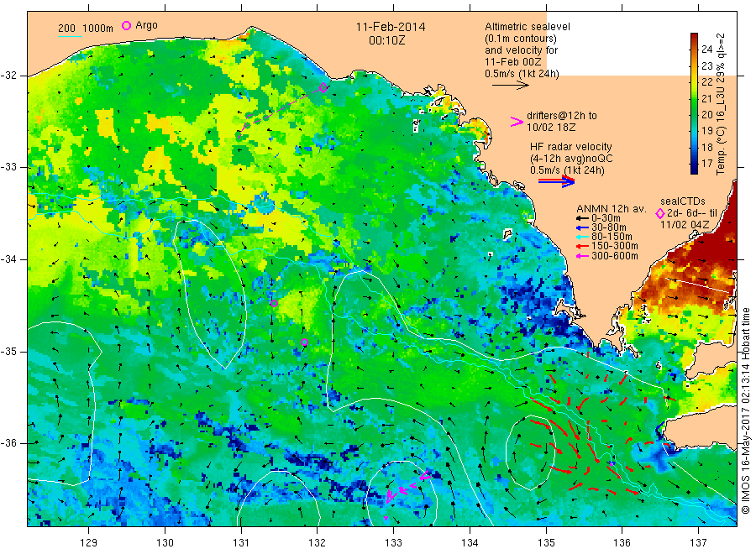Click the 'ANMN 12h av.' heading

612,209
